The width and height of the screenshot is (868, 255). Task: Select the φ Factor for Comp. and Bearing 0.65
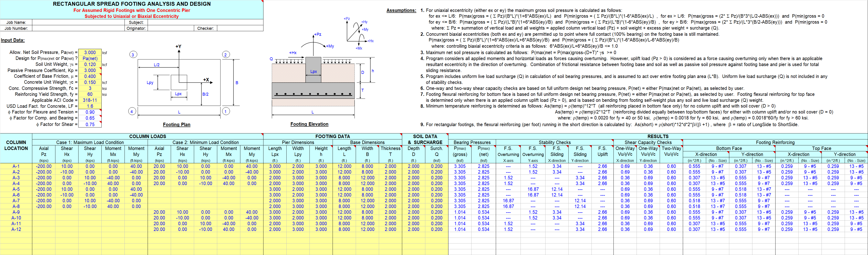click(90, 118)
